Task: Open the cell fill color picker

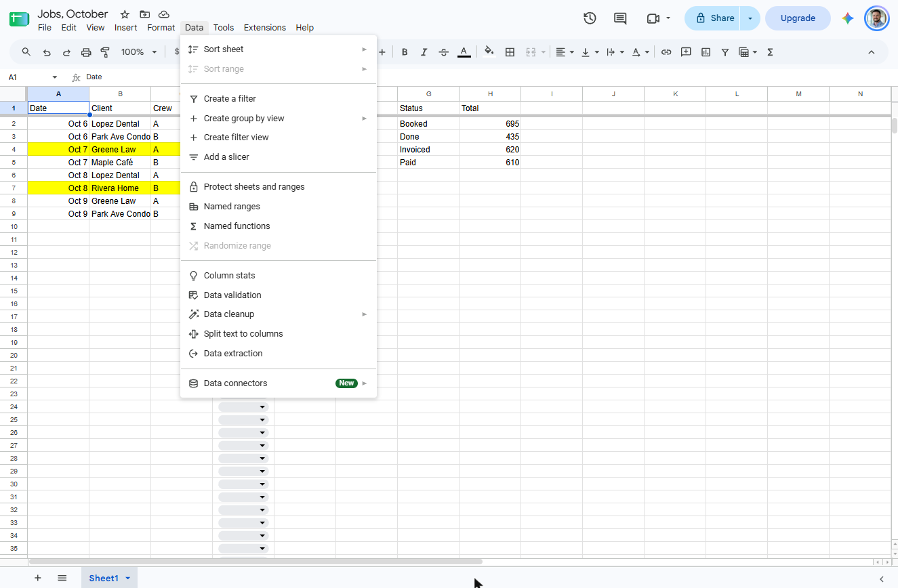Action: click(x=489, y=52)
